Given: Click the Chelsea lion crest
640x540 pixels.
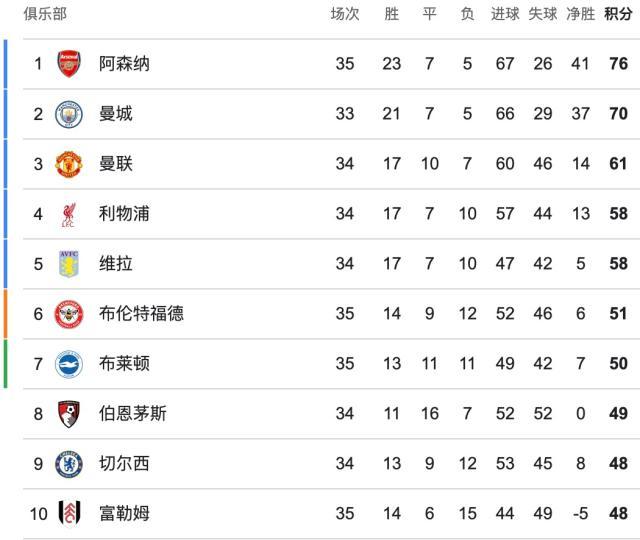Looking at the screenshot, I should (69, 464).
